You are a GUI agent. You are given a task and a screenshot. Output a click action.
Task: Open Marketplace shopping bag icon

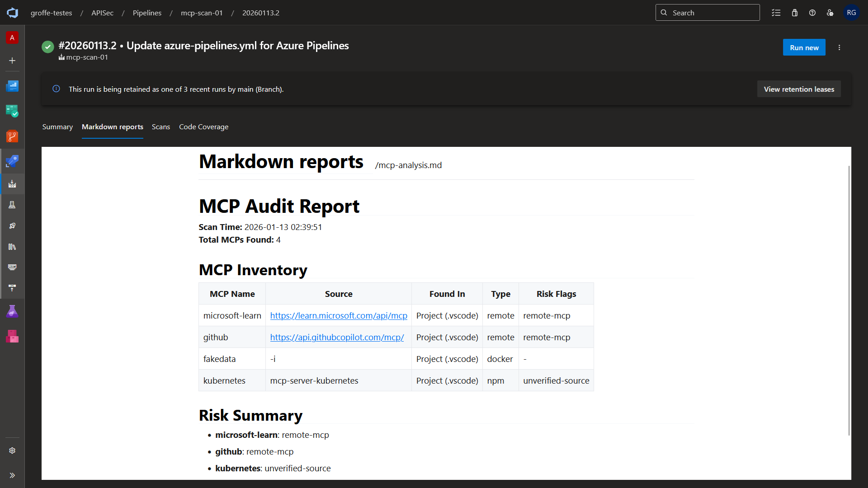pyautogui.click(x=795, y=13)
